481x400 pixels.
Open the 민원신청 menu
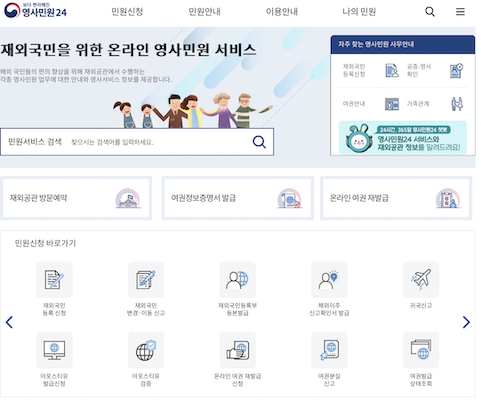pos(127,12)
